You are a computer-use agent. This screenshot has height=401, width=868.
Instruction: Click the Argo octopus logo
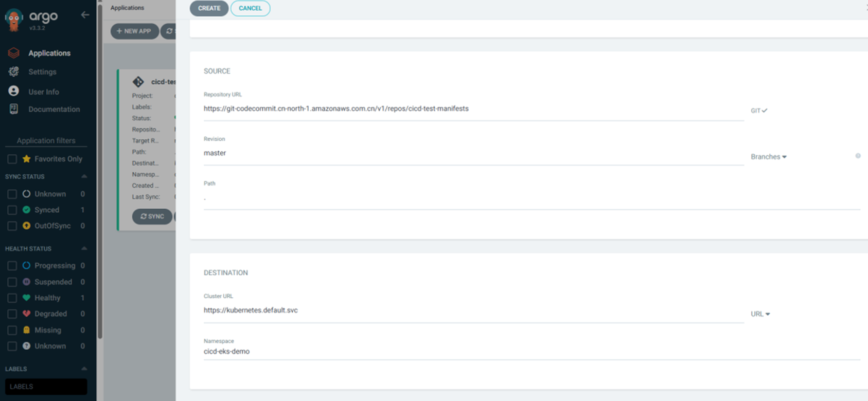[14, 20]
